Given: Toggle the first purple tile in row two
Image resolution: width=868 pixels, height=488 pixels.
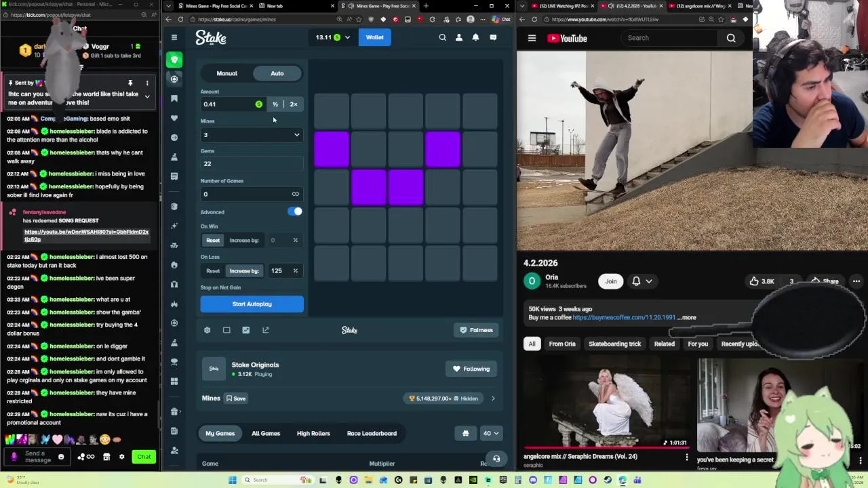Looking at the screenshot, I should pos(332,149).
